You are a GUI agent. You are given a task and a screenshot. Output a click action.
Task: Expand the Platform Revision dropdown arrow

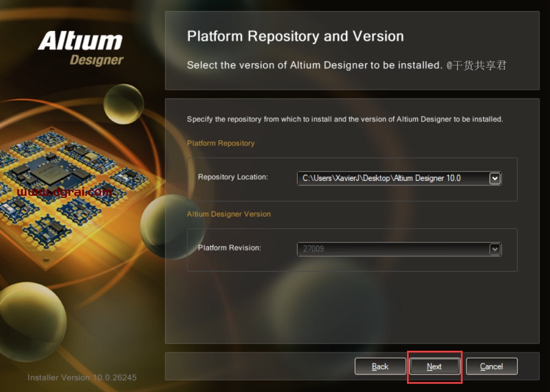point(494,249)
